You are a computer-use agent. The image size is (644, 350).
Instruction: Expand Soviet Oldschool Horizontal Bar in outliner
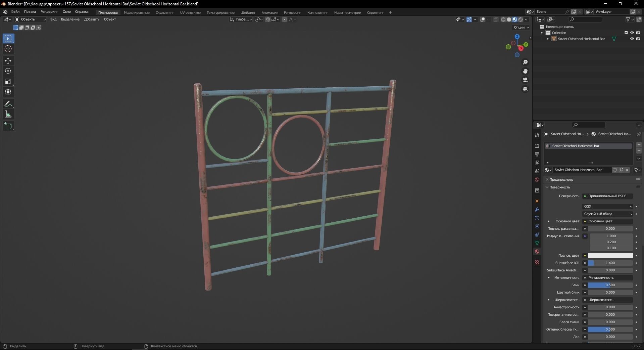pos(548,39)
